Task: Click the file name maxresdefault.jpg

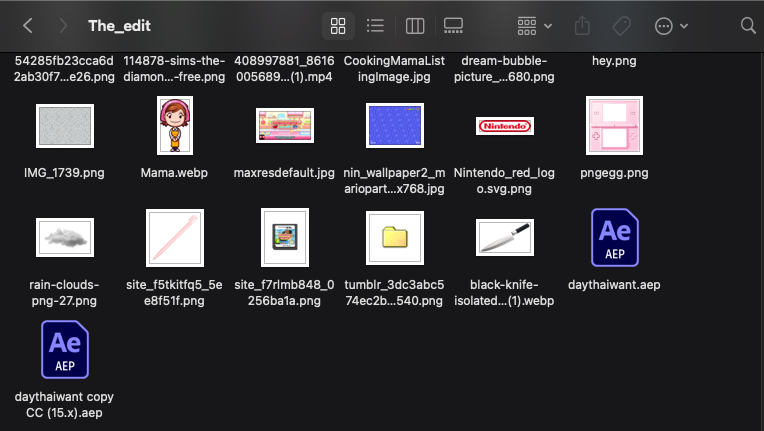Action: [284, 173]
